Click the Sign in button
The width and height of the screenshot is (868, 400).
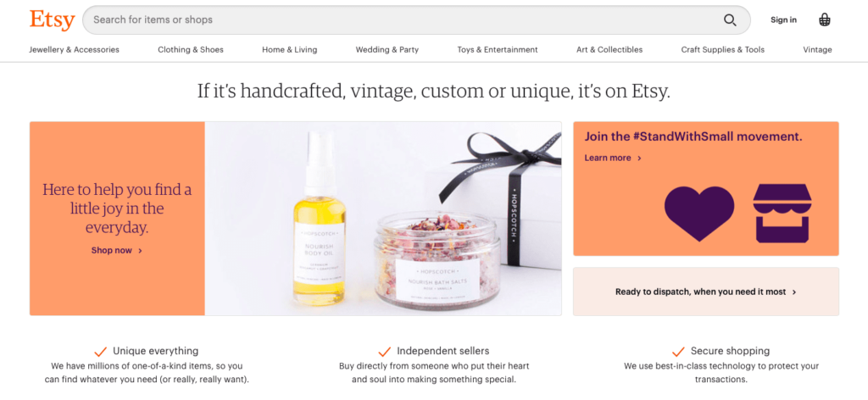783,20
